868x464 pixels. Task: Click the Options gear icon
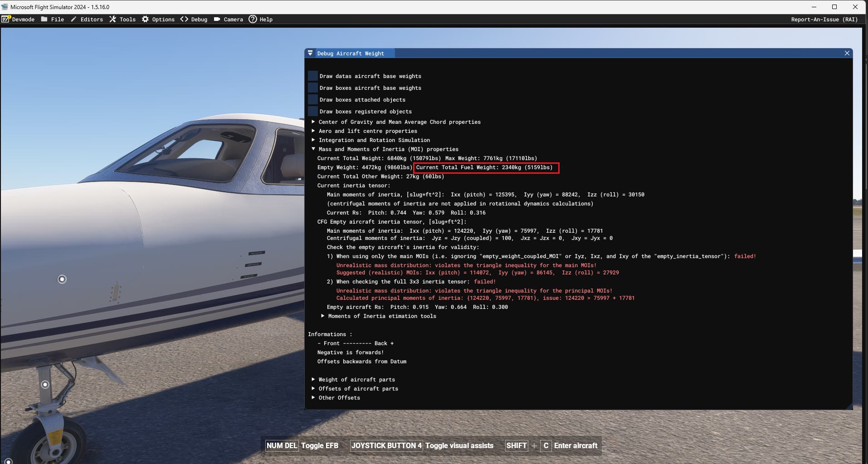(145, 19)
